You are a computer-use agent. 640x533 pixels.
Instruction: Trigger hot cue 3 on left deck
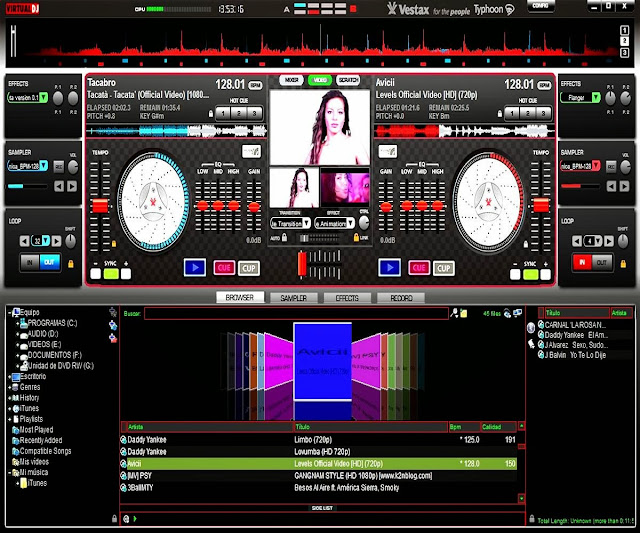pos(254,113)
